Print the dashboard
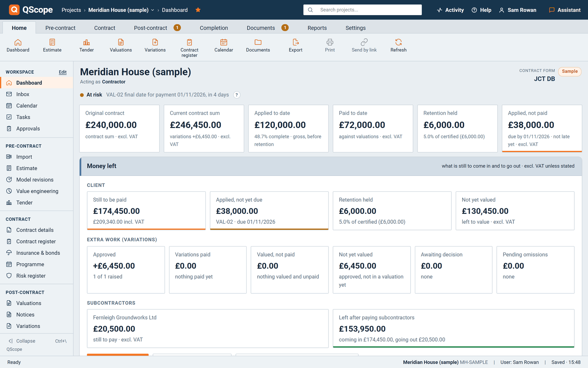The image size is (588, 368). pos(330,46)
